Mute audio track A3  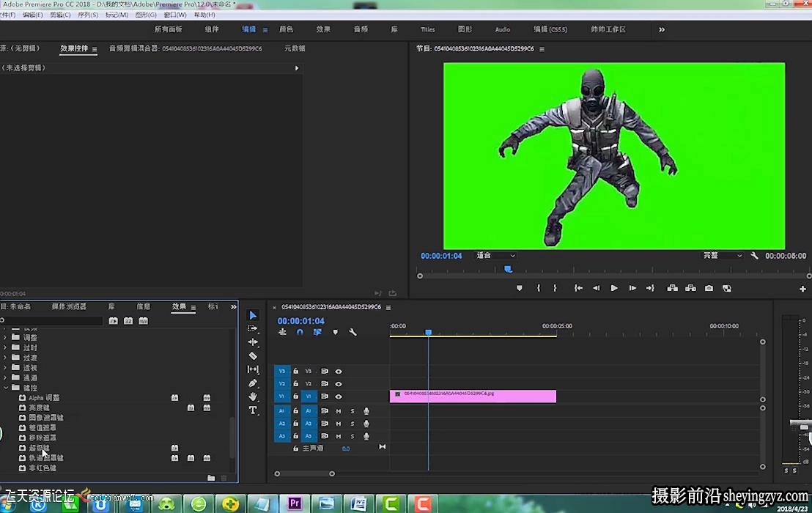point(339,436)
